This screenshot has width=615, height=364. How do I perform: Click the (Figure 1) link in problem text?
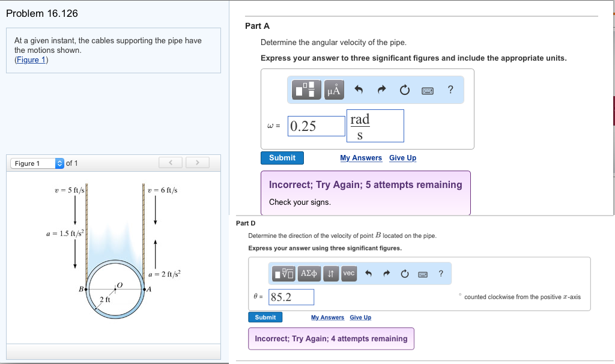tap(31, 60)
